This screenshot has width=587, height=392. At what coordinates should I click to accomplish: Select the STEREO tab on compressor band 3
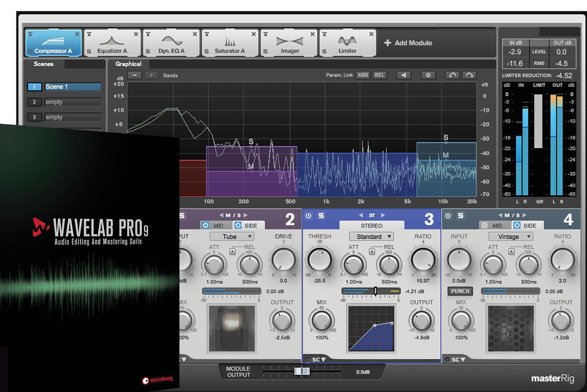pos(371,225)
